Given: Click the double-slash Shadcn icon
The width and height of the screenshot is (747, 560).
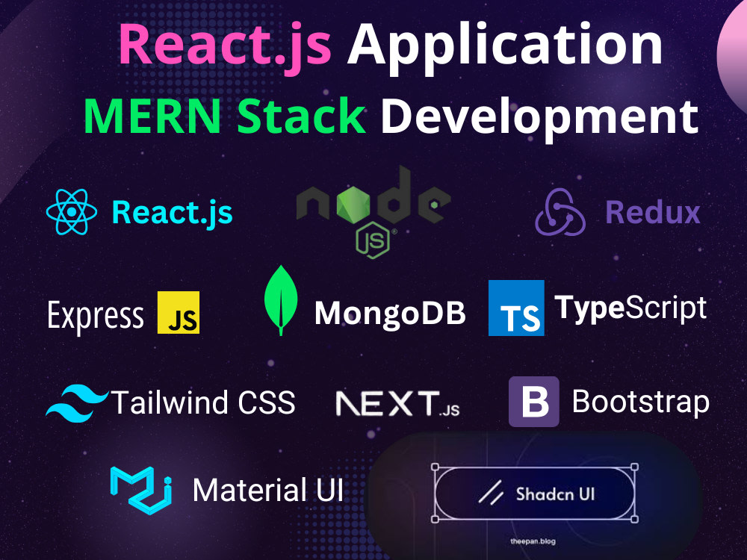Looking at the screenshot, I should coord(492,492).
